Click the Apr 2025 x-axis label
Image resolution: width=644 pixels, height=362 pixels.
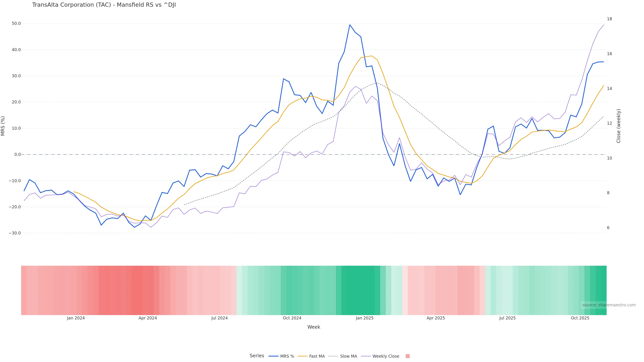click(436, 318)
